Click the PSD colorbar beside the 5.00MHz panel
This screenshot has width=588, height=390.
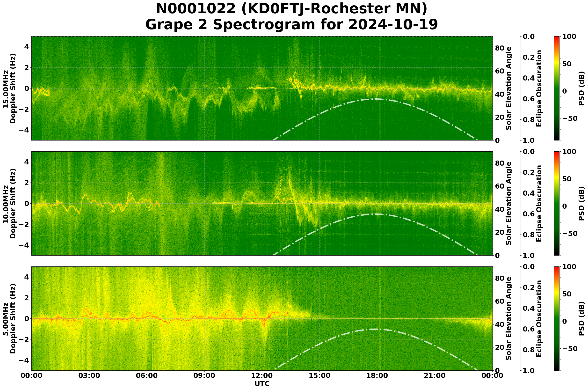tap(557, 319)
